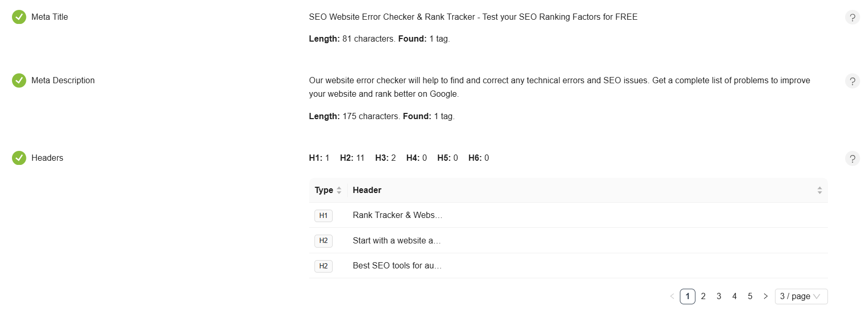Click the "Start with a website a…" row

397,241
